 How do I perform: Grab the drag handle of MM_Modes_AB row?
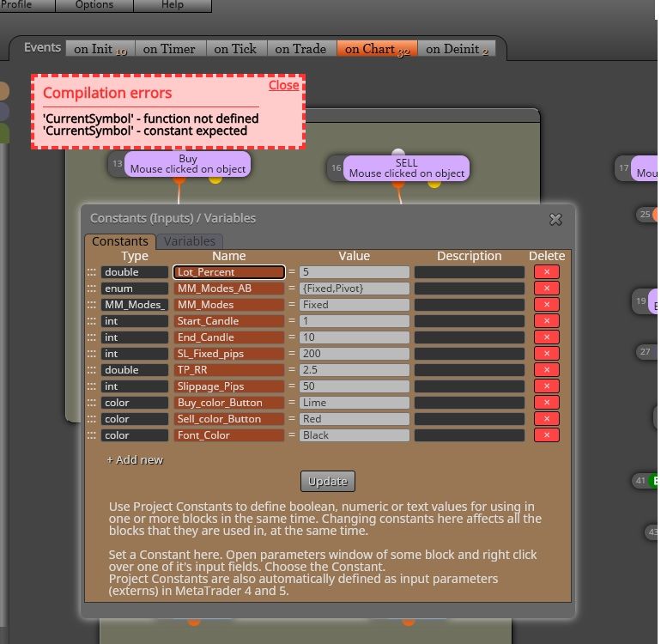(92, 289)
